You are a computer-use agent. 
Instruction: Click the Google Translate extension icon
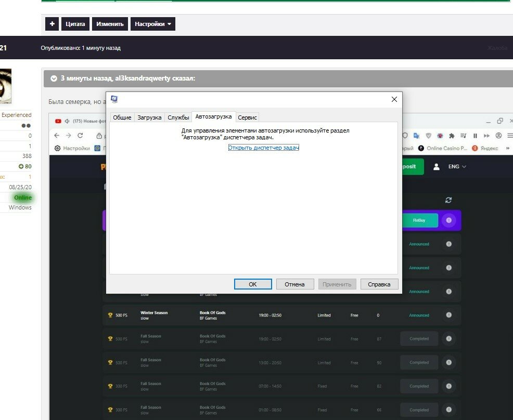point(417,136)
